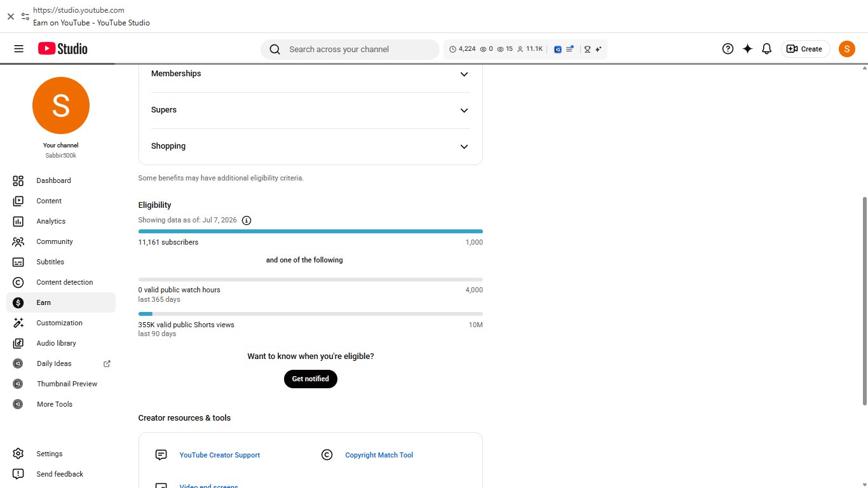The height and width of the screenshot is (488, 868).
Task: Expand the Memberships section chevron
Action: coord(464,74)
